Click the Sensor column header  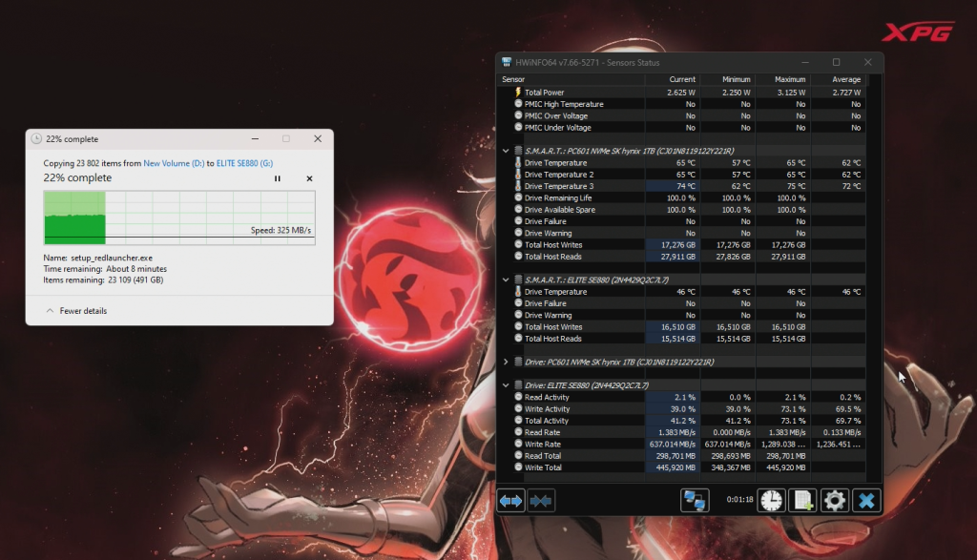572,80
